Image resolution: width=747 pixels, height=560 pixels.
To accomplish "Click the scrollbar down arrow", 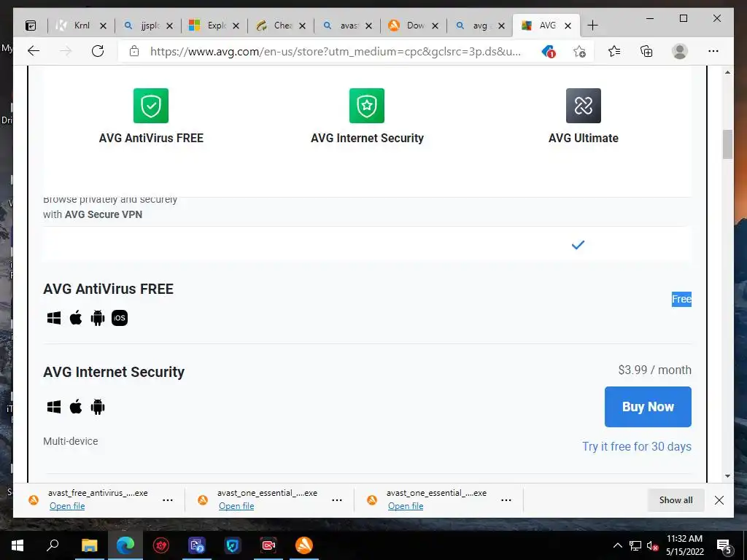I will 727,476.
